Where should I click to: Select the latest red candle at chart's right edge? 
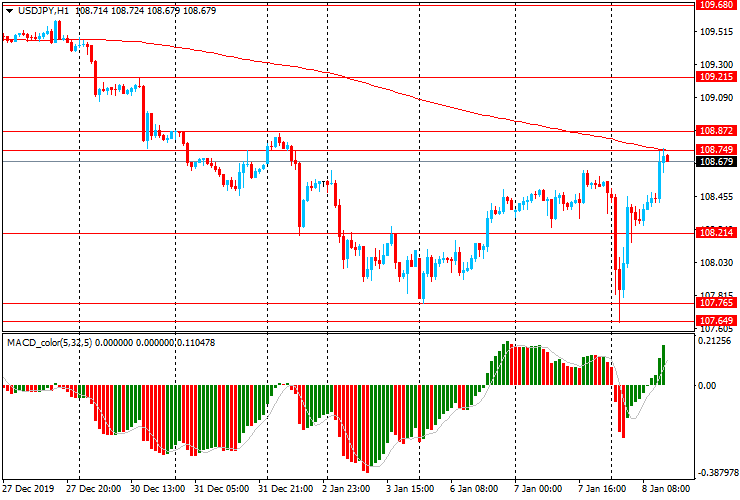click(667, 158)
